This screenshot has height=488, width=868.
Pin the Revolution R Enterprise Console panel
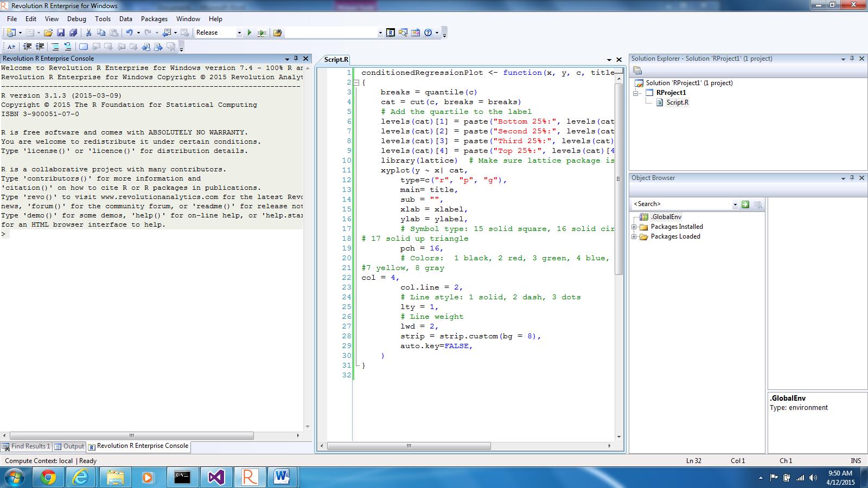pyautogui.click(x=296, y=59)
